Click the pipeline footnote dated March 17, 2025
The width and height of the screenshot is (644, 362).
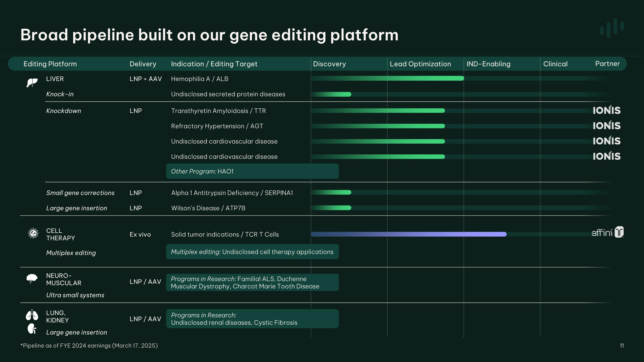point(89,345)
